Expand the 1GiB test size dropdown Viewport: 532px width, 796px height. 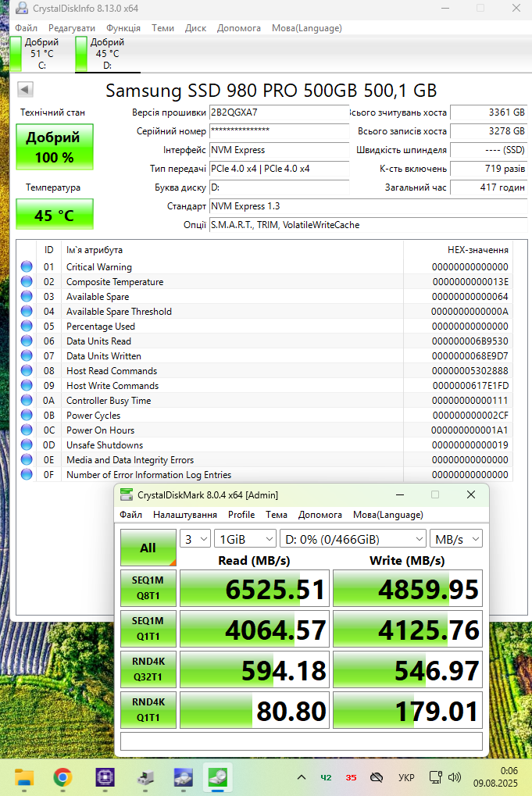(246, 539)
